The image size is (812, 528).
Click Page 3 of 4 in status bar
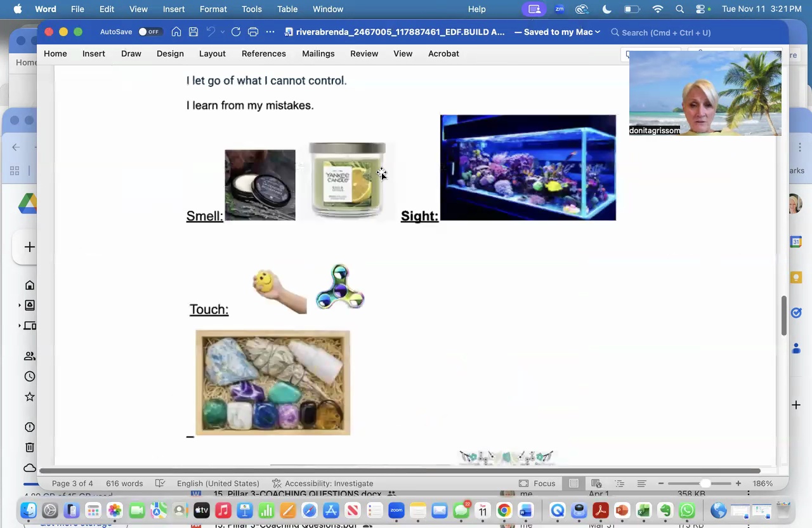[x=72, y=483]
